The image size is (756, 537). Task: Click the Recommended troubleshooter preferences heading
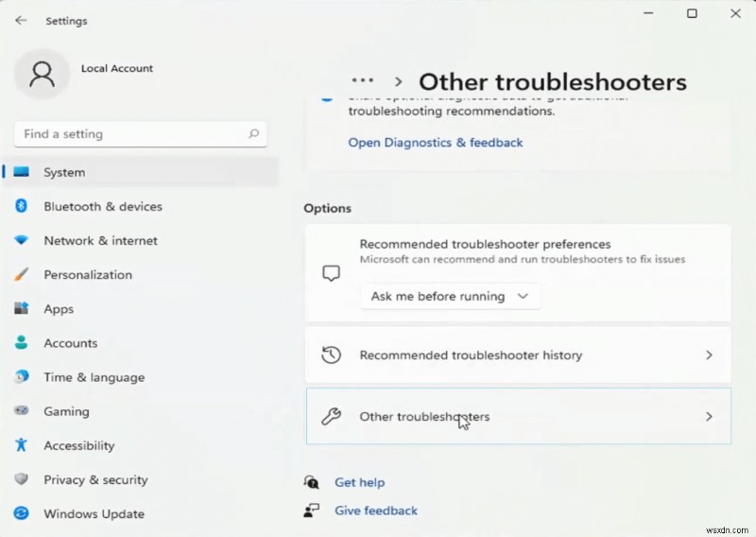click(485, 244)
